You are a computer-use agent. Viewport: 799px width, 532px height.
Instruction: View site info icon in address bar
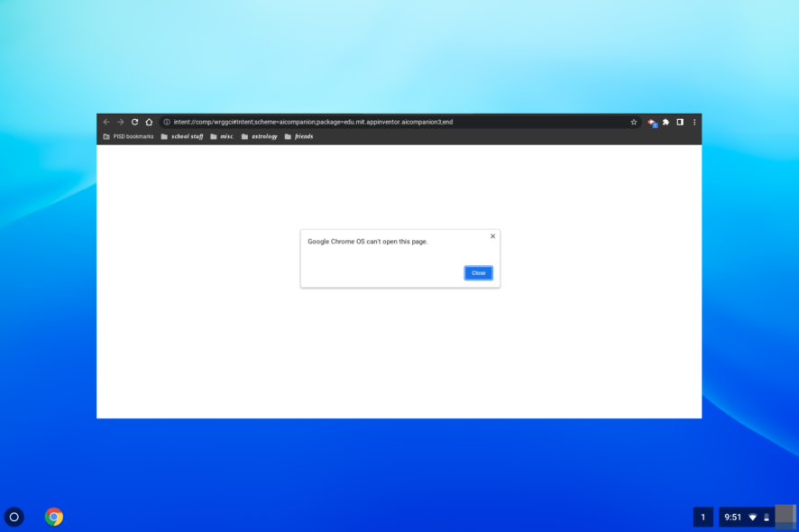(167, 123)
